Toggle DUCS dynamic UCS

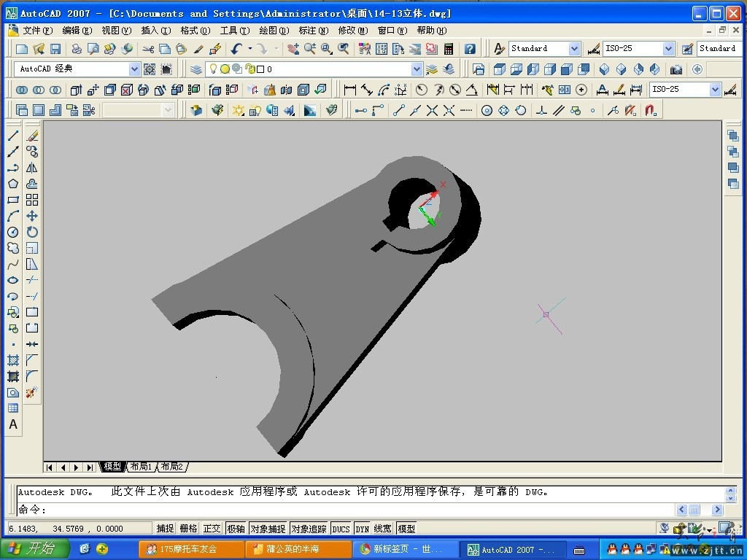(x=341, y=528)
